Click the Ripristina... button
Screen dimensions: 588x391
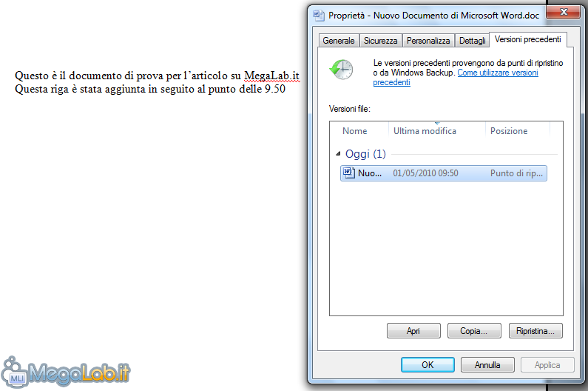pyautogui.click(x=535, y=331)
